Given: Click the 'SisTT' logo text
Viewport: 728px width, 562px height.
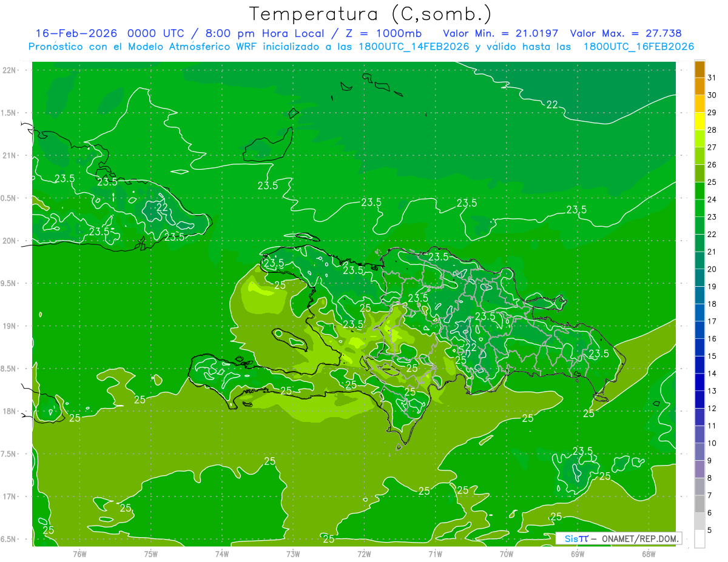Looking at the screenshot, I should (576, 538).
